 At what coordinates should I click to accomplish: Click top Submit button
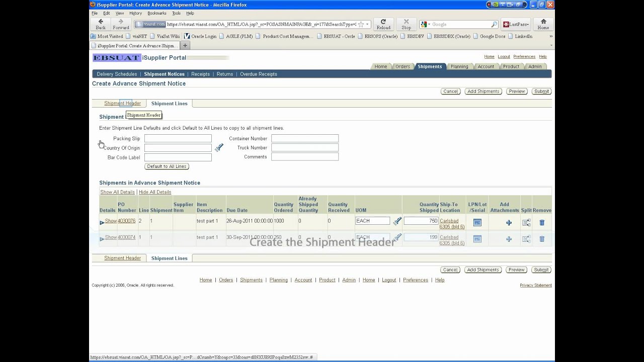click(x=541, y=92)
